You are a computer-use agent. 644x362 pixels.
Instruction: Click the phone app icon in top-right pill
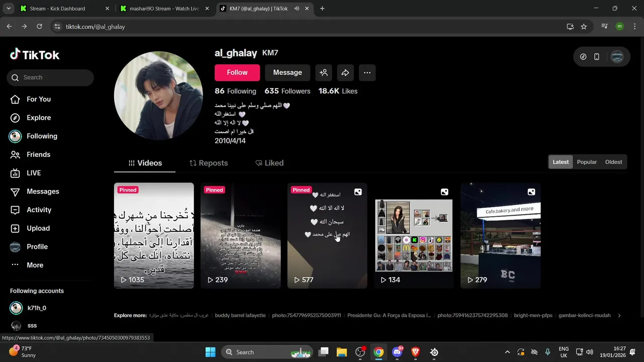(597, 57)
